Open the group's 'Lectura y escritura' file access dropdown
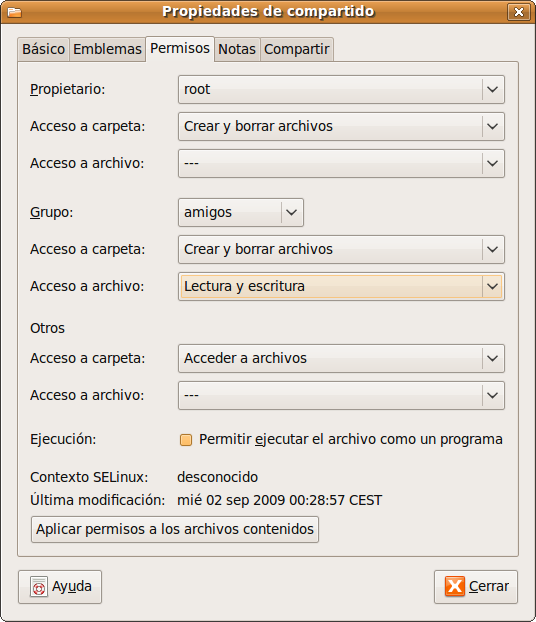The image size is (536, 622). (341, 286)
